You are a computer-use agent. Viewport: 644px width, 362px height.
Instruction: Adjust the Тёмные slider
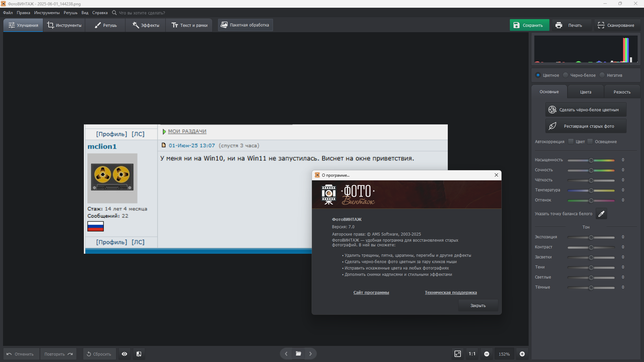[x=591, y=288]
